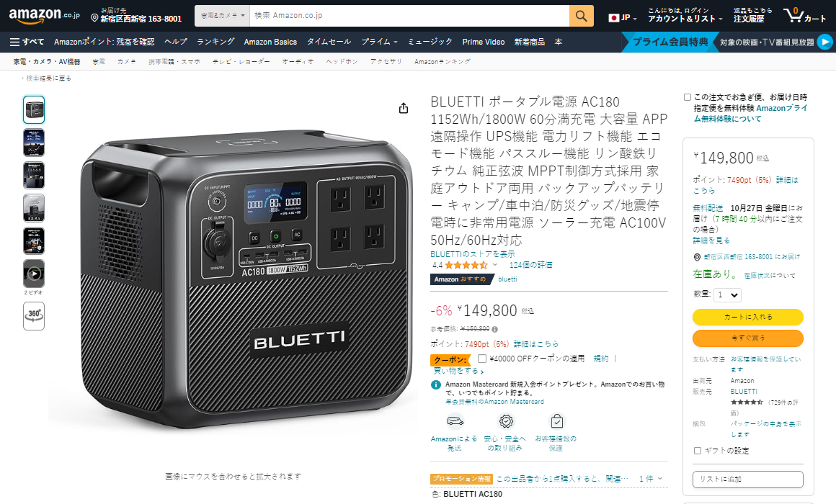Open the タイムセール menu item
The height and width of the screenshot is (504, 836).
[x=329, y=42]
